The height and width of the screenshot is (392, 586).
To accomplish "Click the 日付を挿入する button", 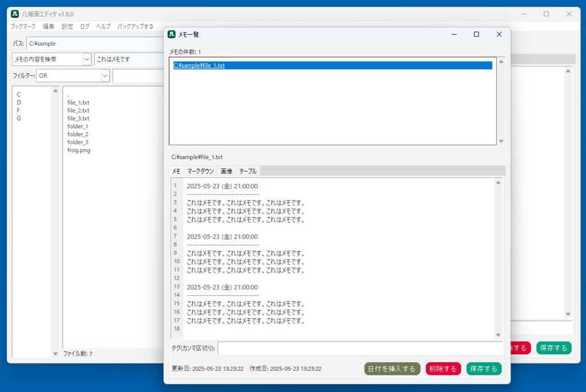I will 392,369.
